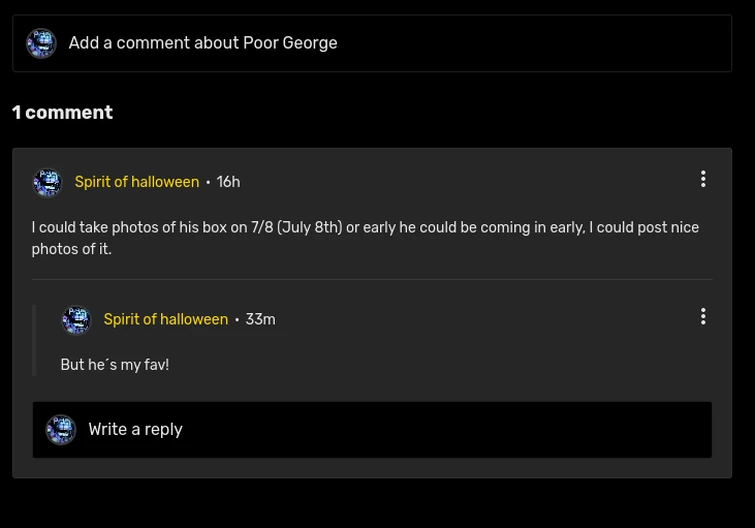Click the avatar beside Add a comment
755x528 pixels.
coord(41,43)
